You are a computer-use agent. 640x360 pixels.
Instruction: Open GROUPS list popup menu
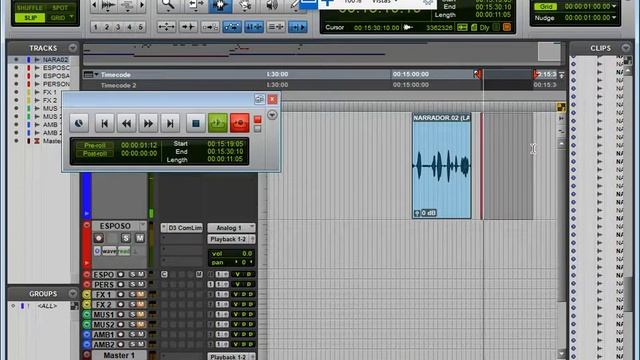click(x=73, y=293)
